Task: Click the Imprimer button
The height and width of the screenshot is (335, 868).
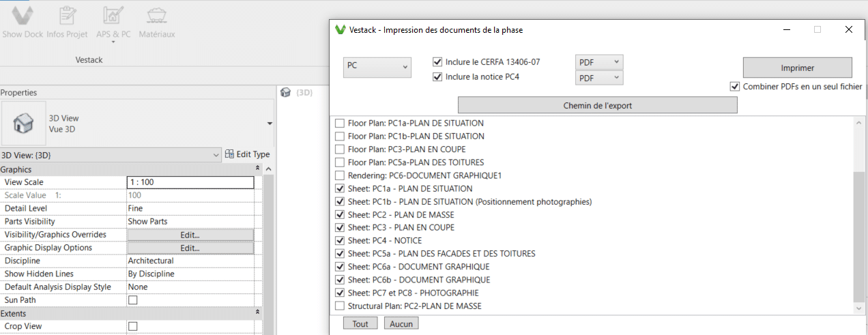Action: point(797,68)
